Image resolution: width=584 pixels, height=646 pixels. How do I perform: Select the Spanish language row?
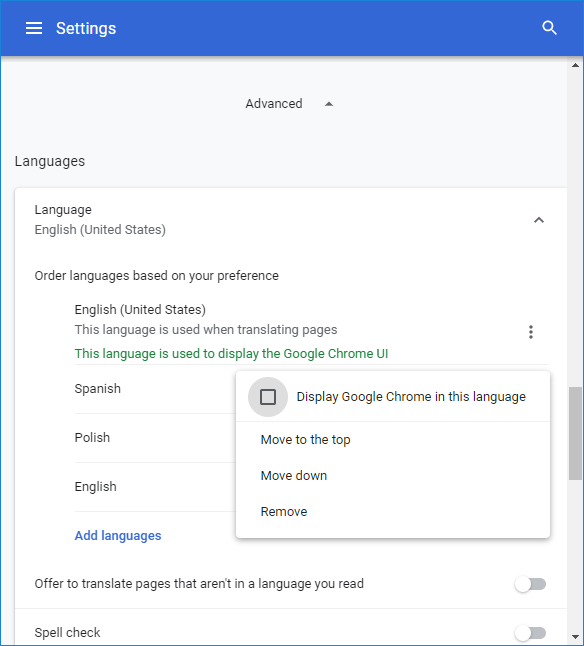pos(155,389)
